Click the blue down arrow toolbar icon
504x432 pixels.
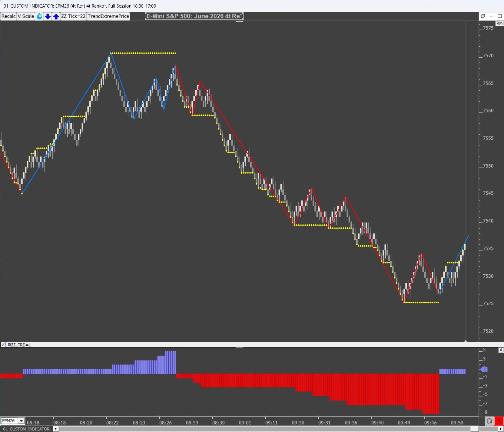click(x=48, y=16)
